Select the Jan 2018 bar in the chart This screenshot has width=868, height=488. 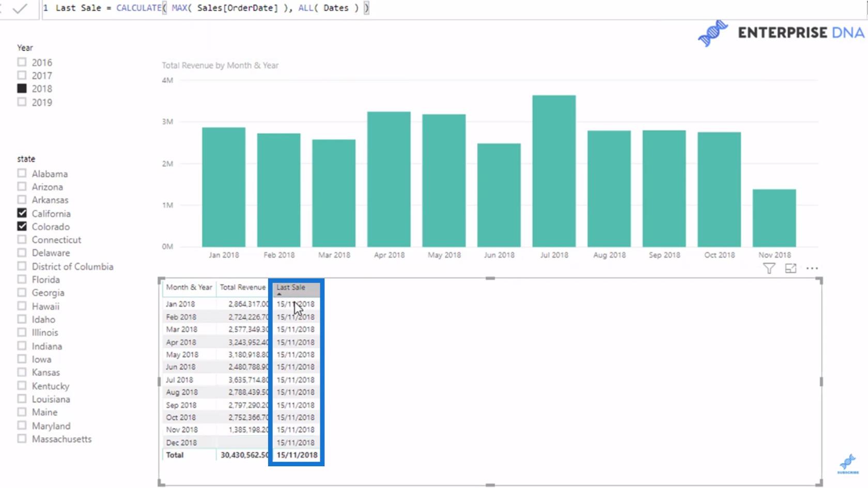pyautogui.click(x=224, y=187)
